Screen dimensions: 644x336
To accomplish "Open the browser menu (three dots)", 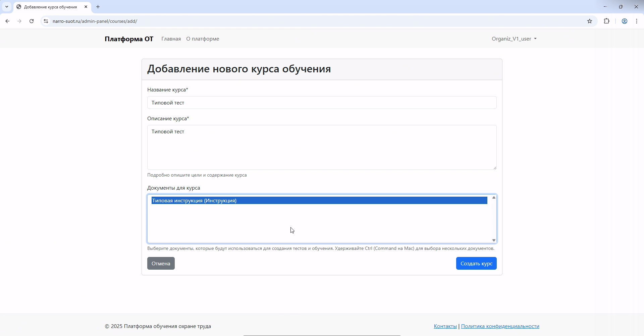I will coord(637,21).
